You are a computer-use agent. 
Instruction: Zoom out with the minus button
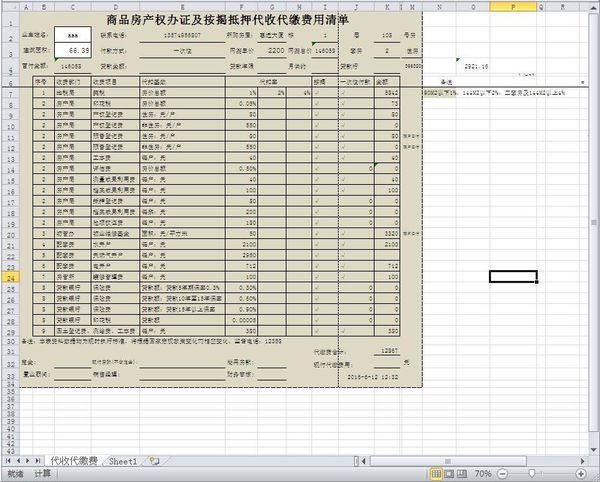pos(503,474)
